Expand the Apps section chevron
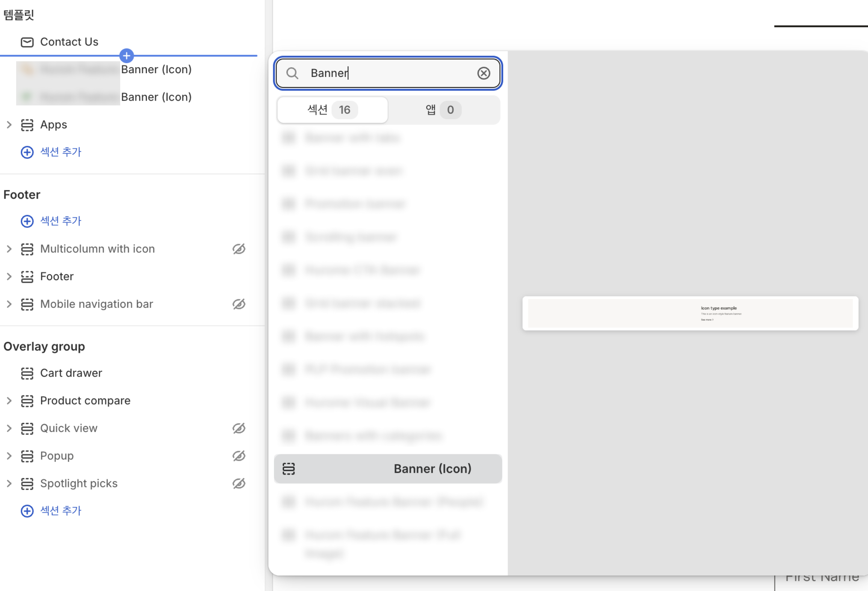 (9, 125)
